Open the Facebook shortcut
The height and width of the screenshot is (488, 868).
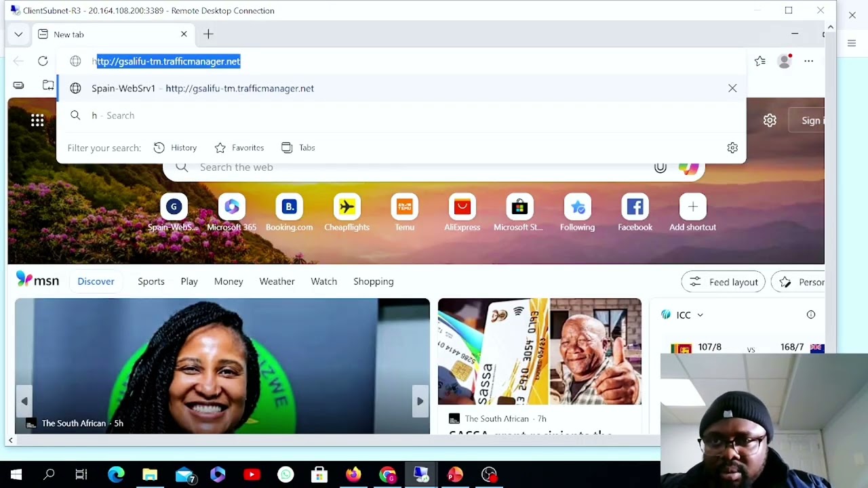click(635, 213)
